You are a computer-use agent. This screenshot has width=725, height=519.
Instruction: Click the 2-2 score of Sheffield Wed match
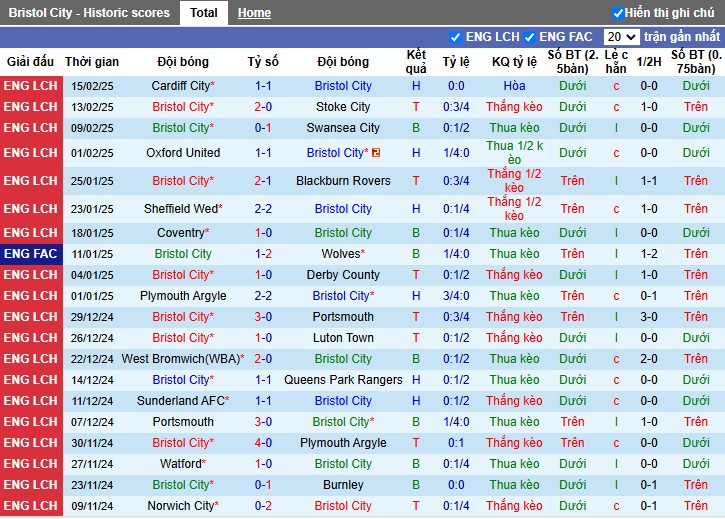pos(263,209)
